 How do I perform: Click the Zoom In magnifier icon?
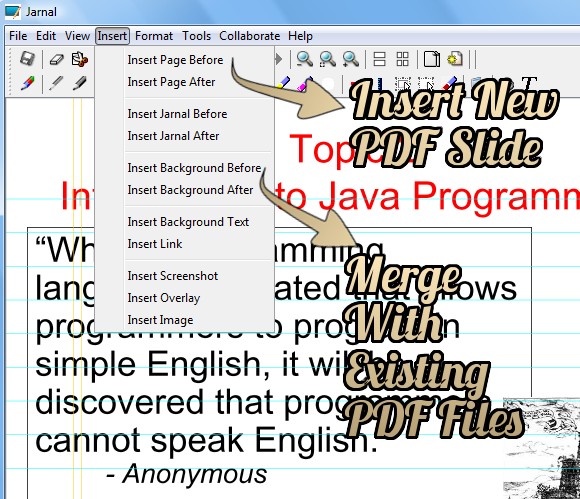(350, 59)
